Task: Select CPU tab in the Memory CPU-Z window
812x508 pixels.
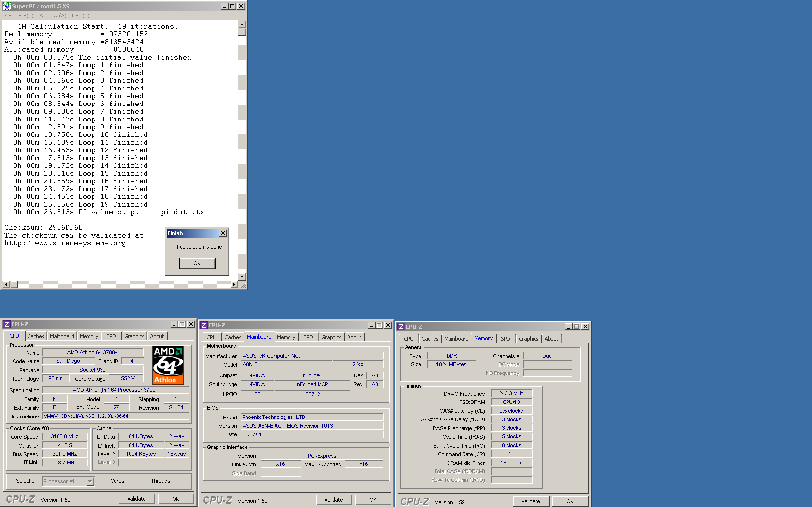Action: 409,339
